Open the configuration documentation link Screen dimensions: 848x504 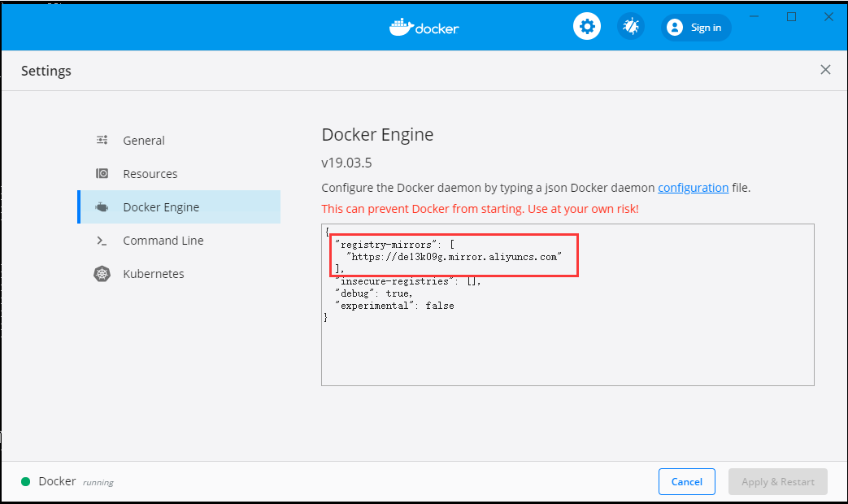coord(693,187)
